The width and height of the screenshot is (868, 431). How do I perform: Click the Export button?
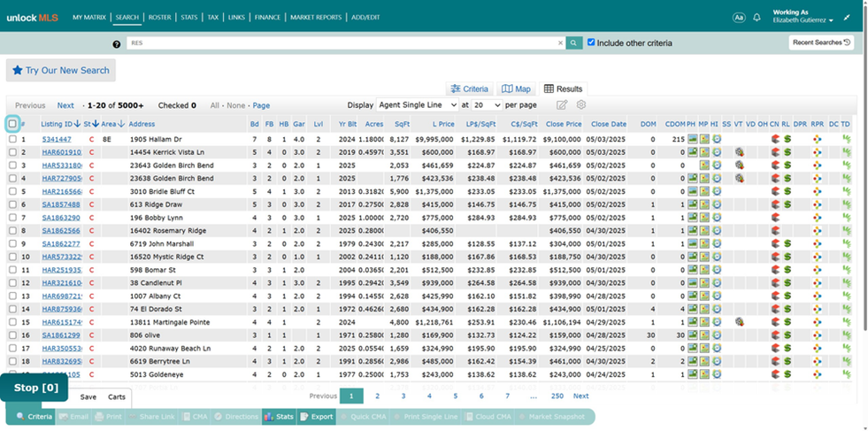pyautogui.click(x=317, y=417)
